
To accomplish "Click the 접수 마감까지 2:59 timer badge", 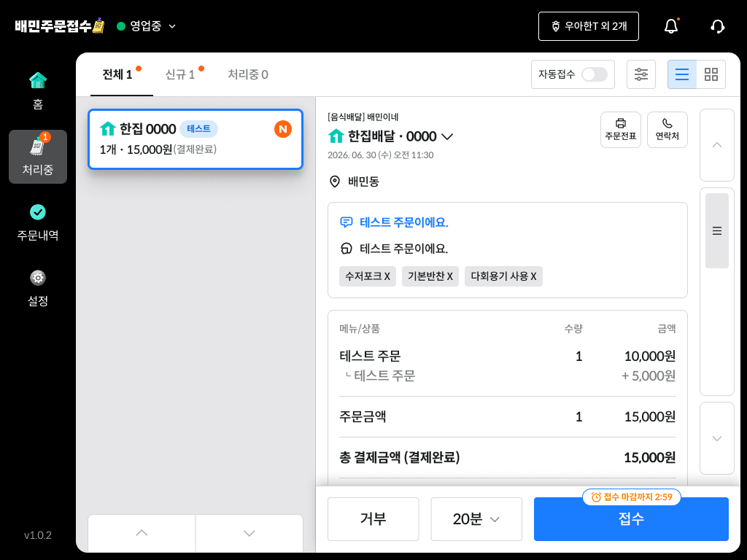I will click(631, 497).
